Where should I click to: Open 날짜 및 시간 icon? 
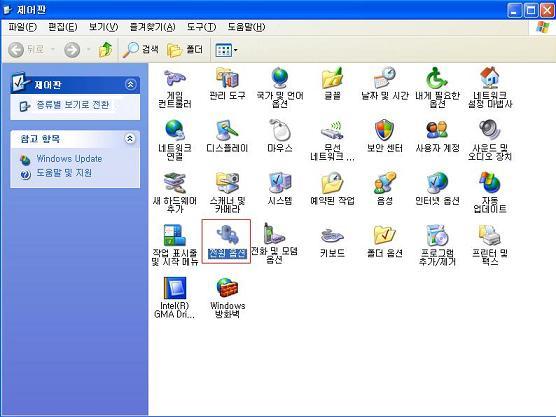pyautogui.click(x=385, y=78)
